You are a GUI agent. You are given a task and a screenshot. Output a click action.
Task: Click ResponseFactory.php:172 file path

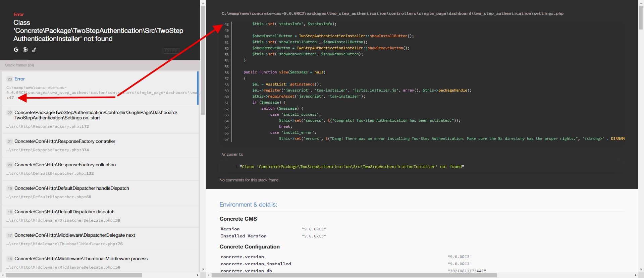tap(47, 126)
